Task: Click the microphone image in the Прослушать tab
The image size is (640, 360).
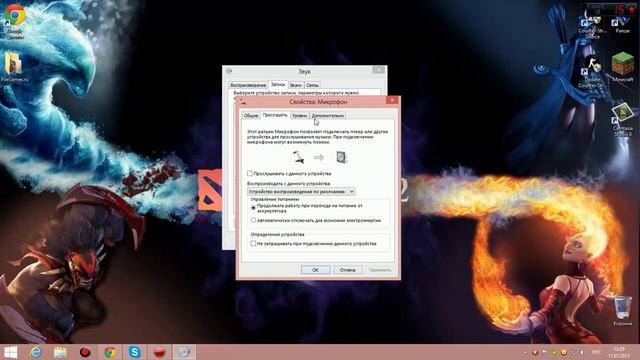Action: 298,157
